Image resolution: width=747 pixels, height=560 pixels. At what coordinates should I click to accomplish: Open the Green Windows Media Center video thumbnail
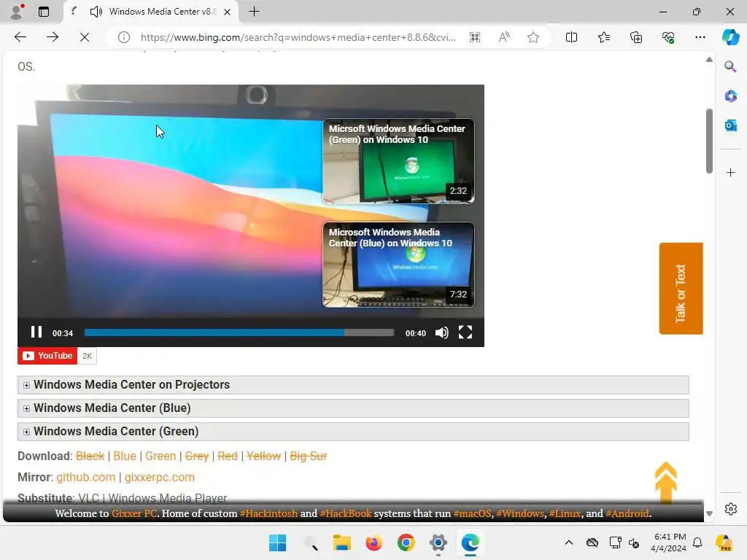click(398, 161)
